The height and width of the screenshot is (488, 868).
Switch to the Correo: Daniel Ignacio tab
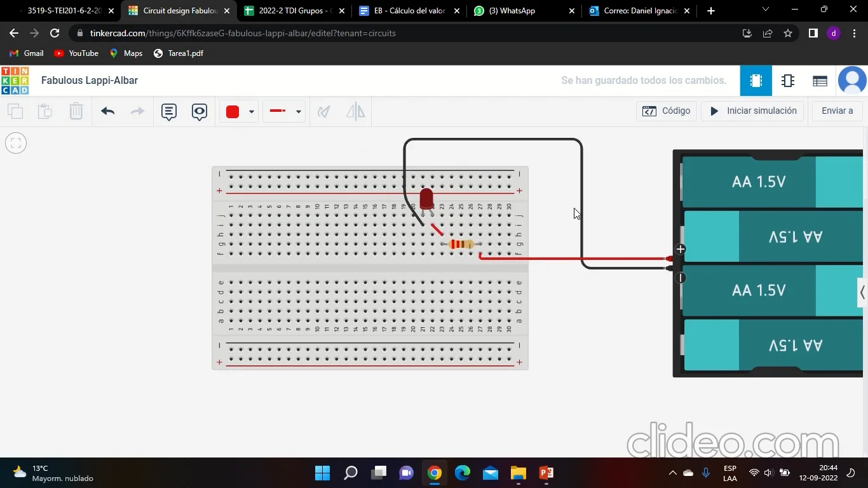click(640, 11)
